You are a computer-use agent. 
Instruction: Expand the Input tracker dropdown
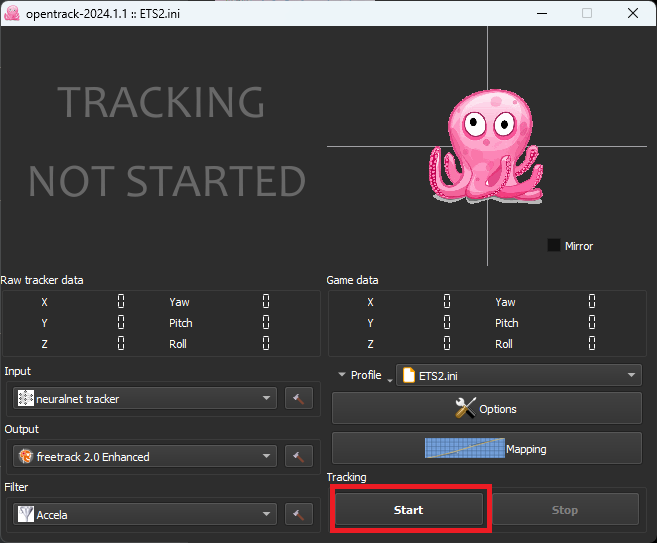tap(145, 398)
